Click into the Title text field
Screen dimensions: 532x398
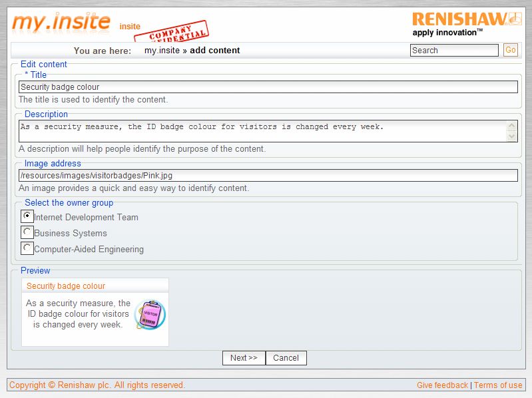point(268,87)
